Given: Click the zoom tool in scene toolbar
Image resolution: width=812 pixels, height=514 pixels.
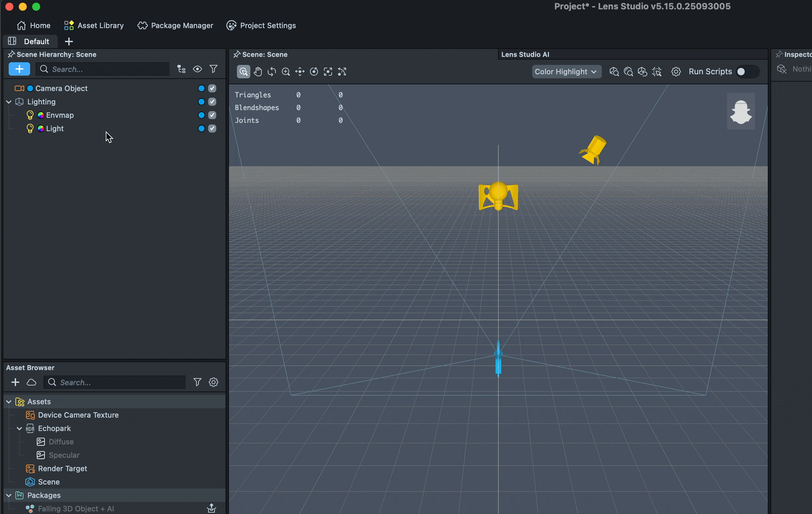Looking at the screenshot, I should 286,72.
